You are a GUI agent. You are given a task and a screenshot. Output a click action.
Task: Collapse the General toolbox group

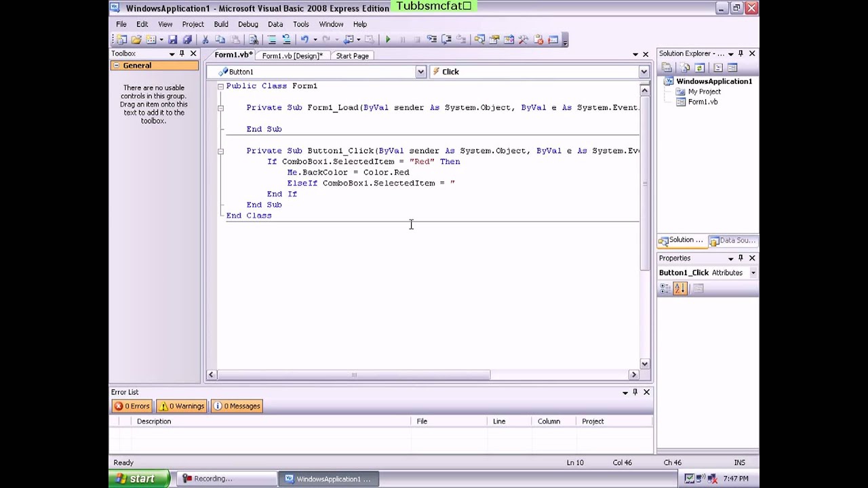116,66
